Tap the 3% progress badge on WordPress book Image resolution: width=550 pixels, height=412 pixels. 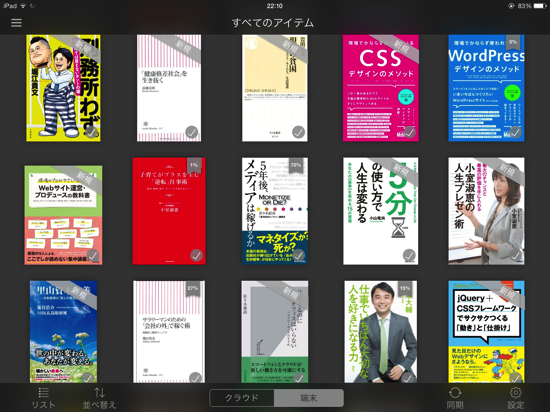pos(512,42)
